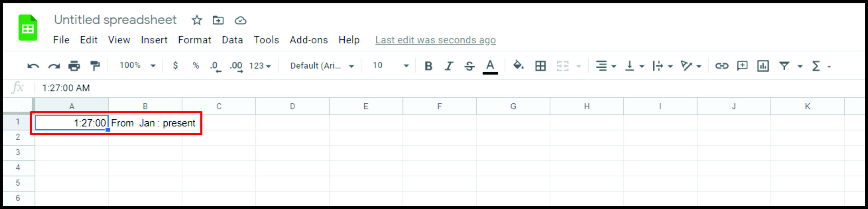Image resolution: width=868 pixels, height=209 pixels.
Task: Open the Add-ons menu
Action: click(309, 40)
